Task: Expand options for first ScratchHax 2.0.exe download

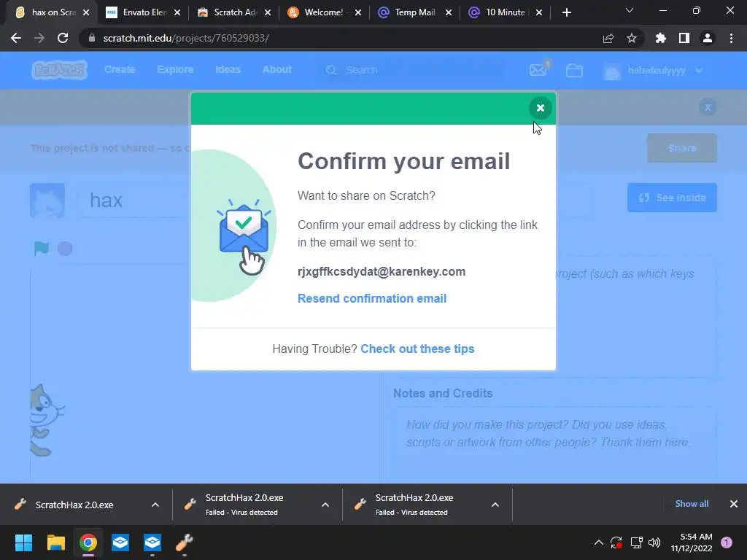Action: click(x=155, y=505)
